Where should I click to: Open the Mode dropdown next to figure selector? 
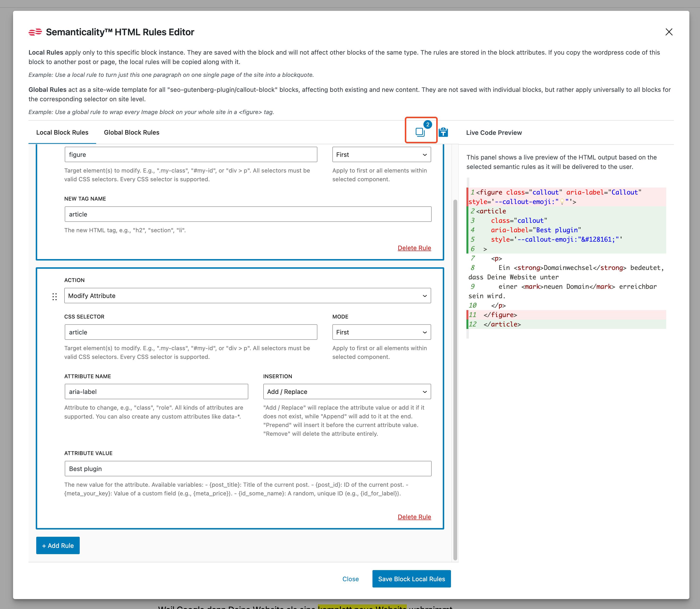pos(381,154)
